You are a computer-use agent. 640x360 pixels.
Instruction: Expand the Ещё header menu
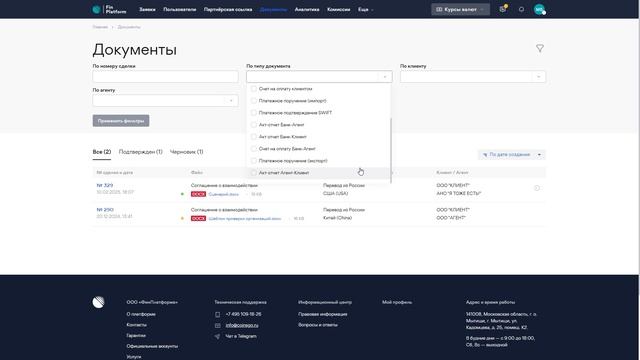(x=365, y=9)
